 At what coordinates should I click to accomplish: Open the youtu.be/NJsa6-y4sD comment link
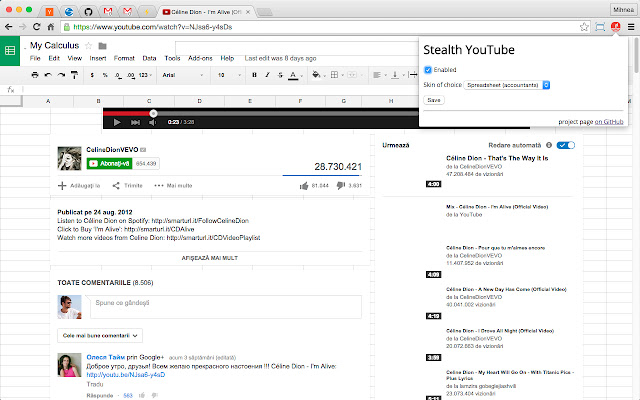point(126,375)
